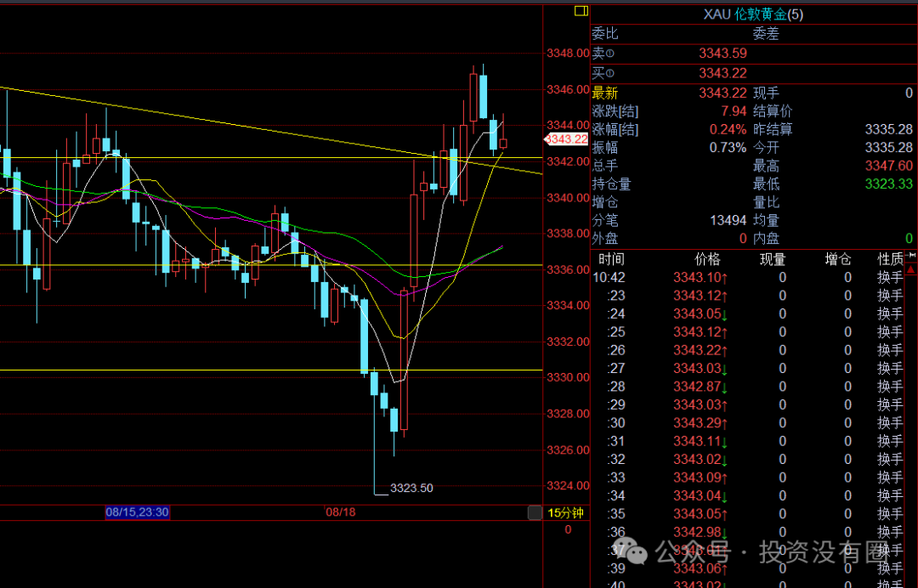This screenshot has width=918, height=588.
Task: Click the 买① bid price 3343.22
Action: coord(722,73)
